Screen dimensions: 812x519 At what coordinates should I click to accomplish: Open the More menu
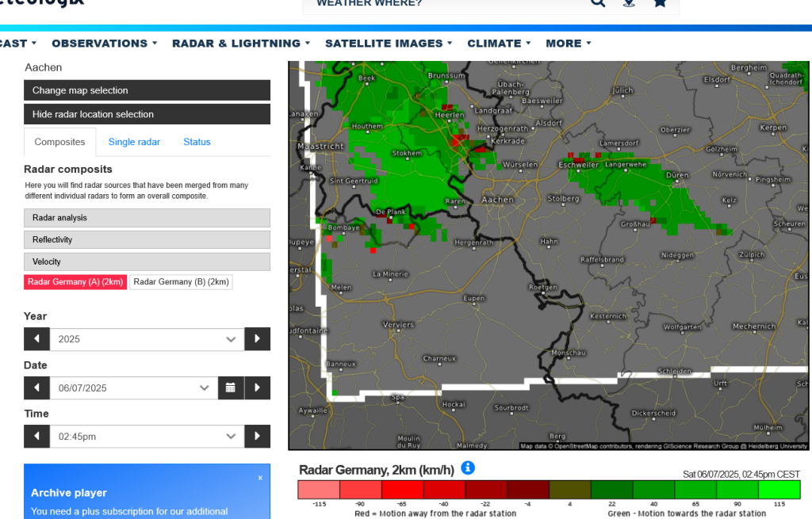click(x=568, y=44)
